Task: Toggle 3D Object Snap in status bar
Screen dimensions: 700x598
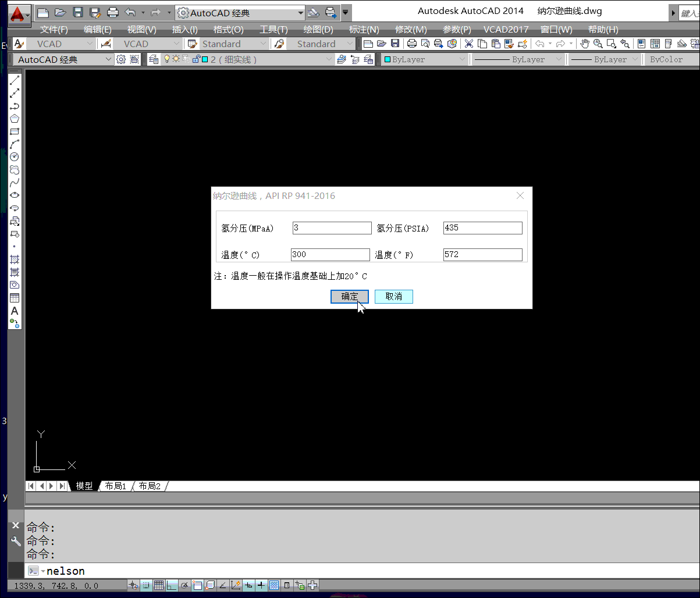Action: pos(210,585)
